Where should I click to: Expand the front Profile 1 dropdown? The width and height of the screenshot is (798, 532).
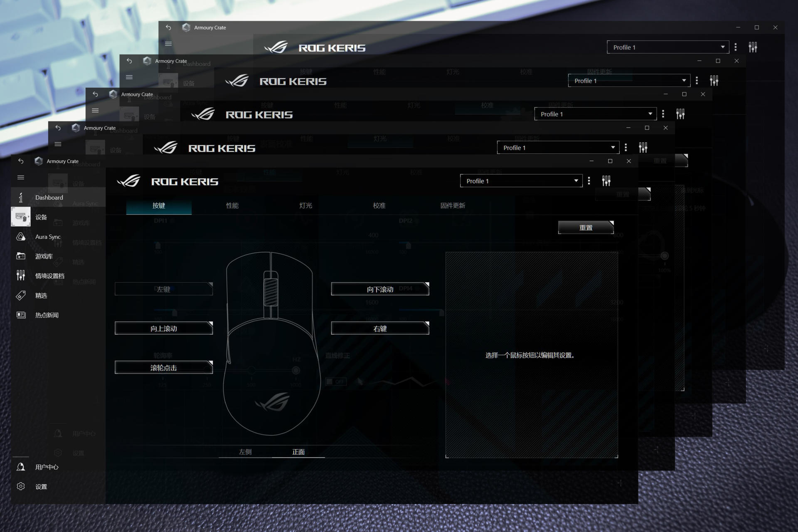[x=521, y=181]
